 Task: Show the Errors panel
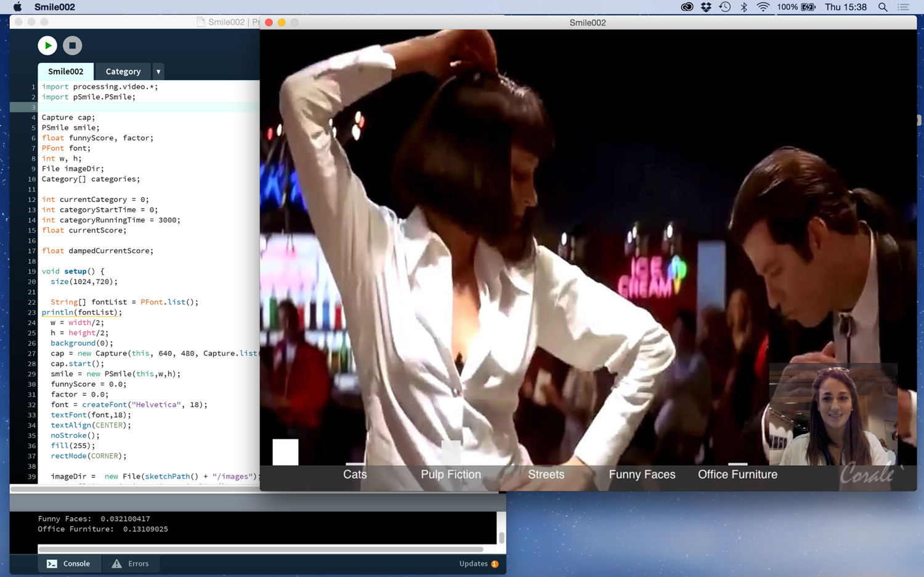(131, 563)
